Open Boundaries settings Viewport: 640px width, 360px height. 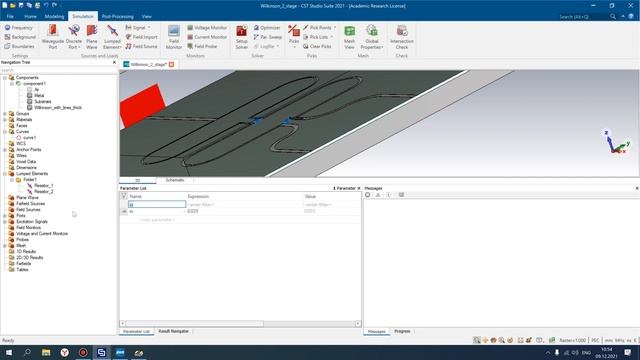[19, 47]
